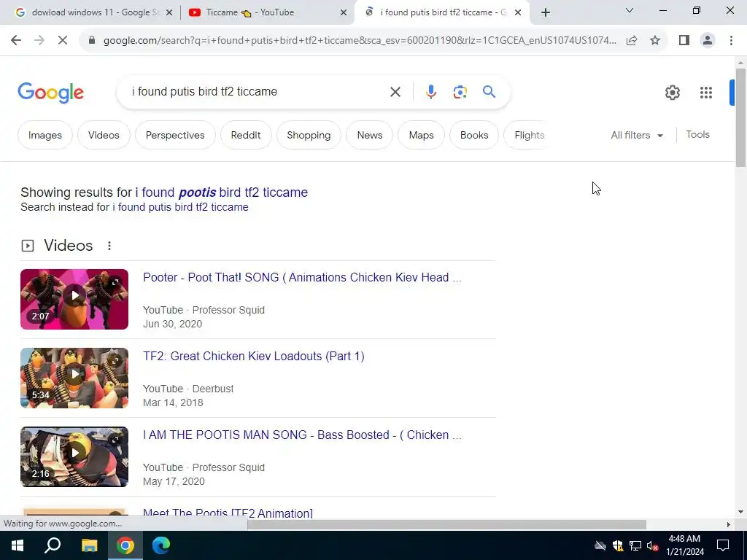Open File Explorer from taskbar
This screenshot has width=747, height=560.
pos(89,545)
